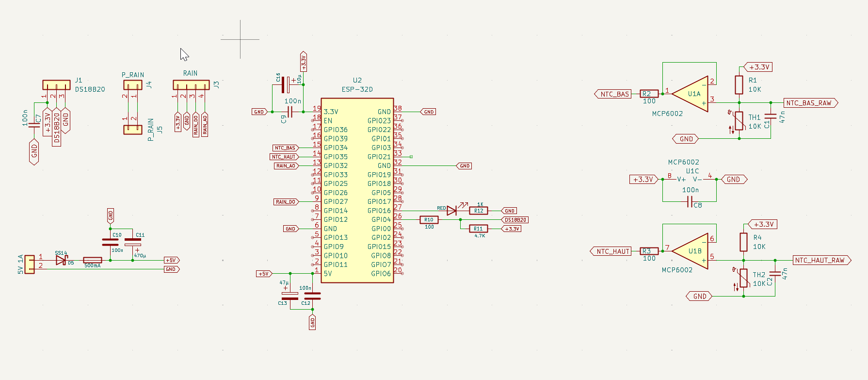Viewport: 868px width, 380px height.
Task: Click the +5V label at ESP 5V pin
Action: [264, 274]
